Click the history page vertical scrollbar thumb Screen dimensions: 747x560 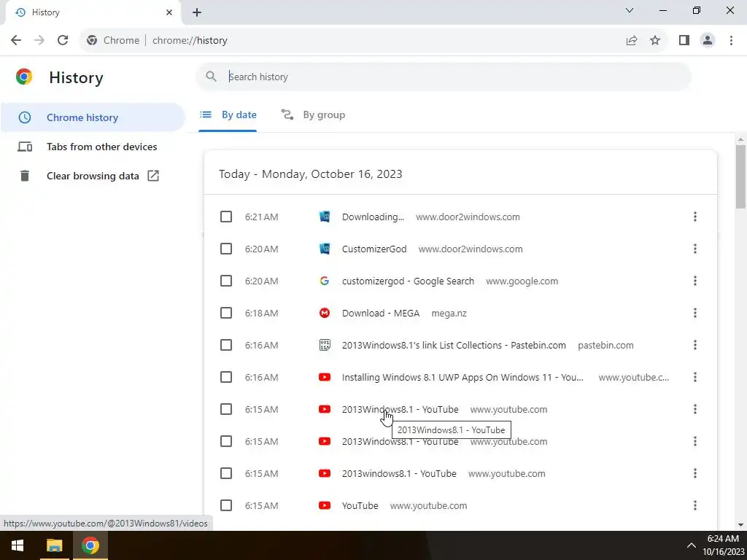click(x=740, y=176)
